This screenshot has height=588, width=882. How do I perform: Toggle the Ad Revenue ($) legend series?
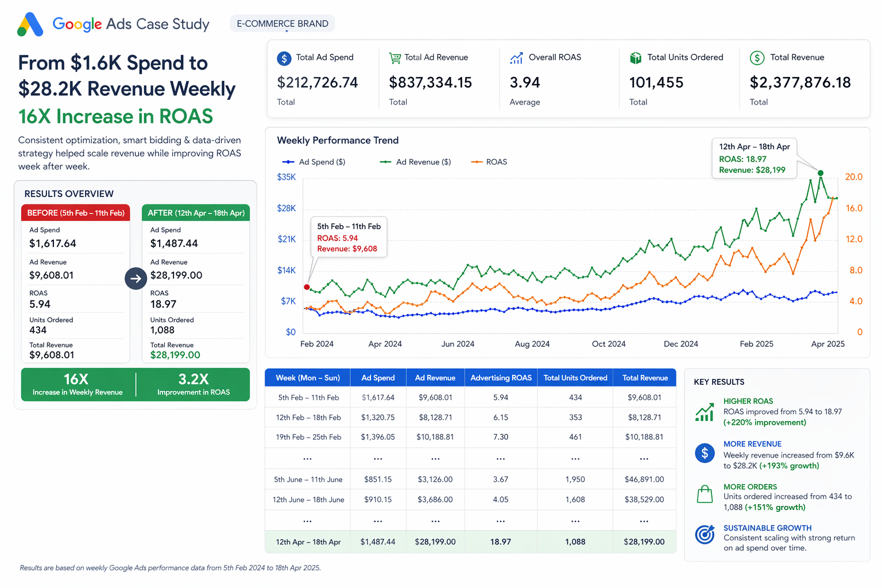pyautogui.click(x=415, y=162)
